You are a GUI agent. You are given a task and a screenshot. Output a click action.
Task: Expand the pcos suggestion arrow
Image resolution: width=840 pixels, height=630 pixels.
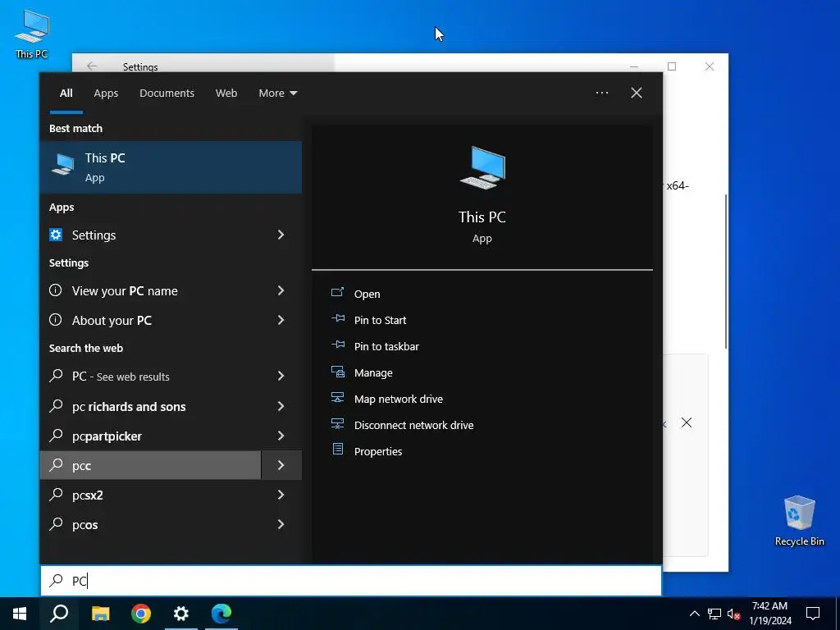[281, 524]
